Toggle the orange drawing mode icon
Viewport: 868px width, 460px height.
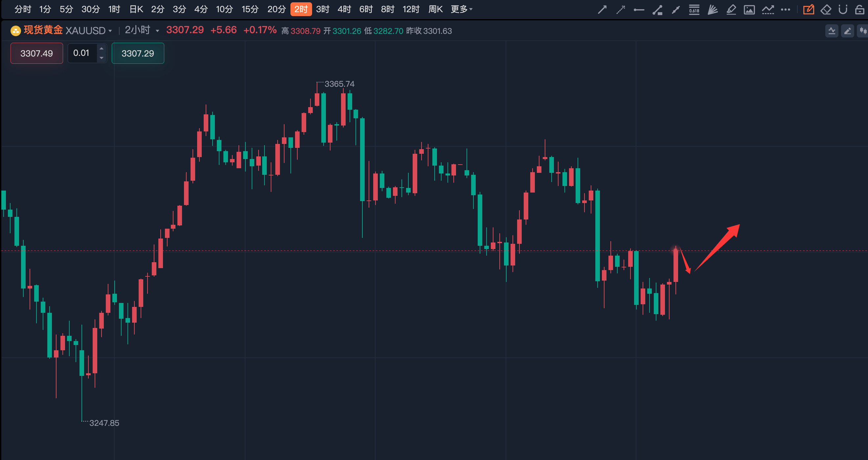(808, 10)
